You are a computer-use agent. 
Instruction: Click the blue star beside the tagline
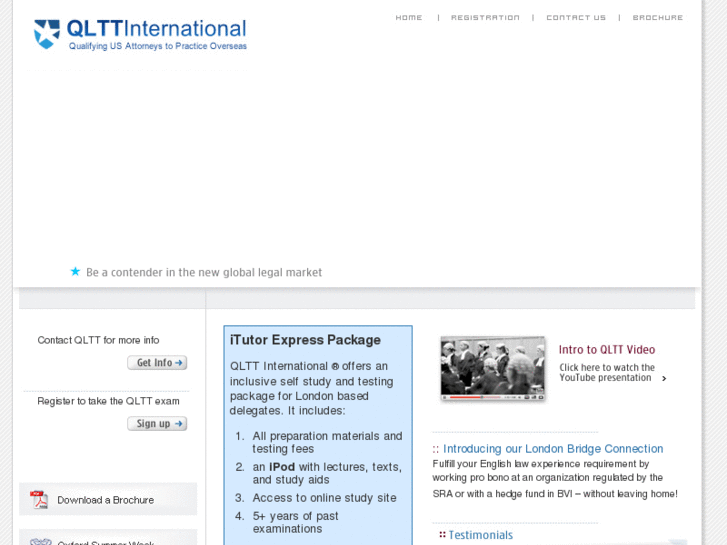click(75, 271)
